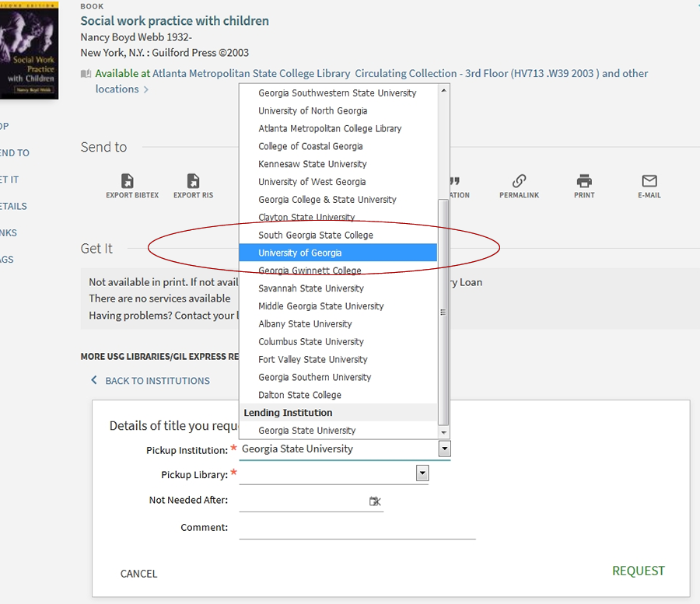Select Georgia Gwinnett College option
This screenshot has width=700, height=604.
(x=310, y=271)
